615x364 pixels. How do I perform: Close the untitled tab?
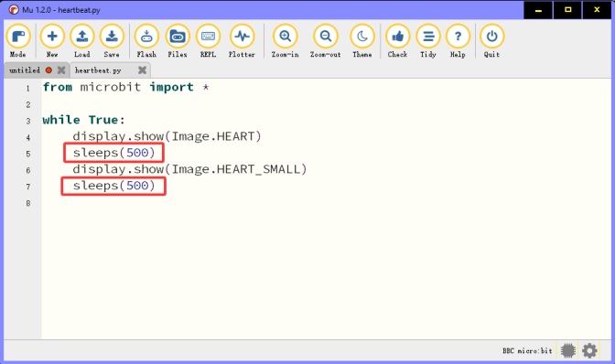[x=61, y=70]
